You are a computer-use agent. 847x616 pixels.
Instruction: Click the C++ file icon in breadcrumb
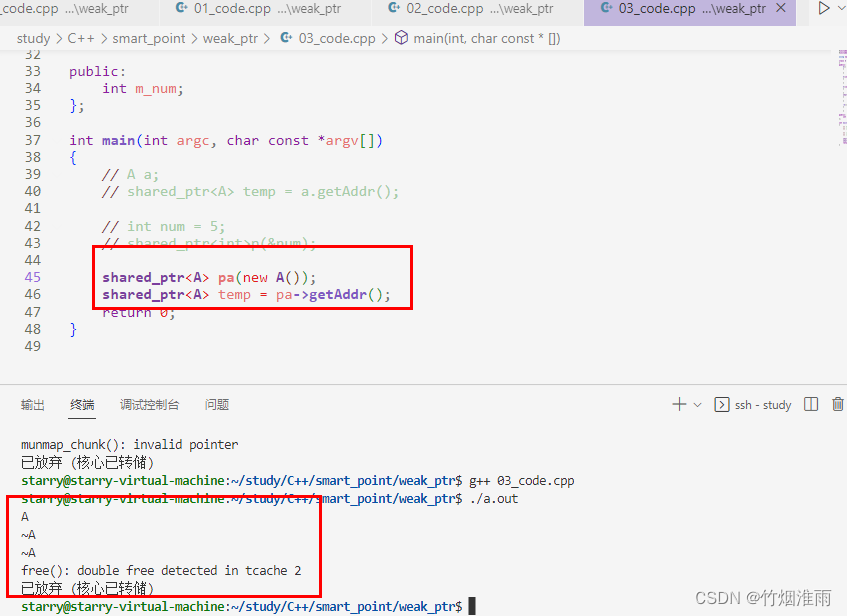tap(286, 38)
